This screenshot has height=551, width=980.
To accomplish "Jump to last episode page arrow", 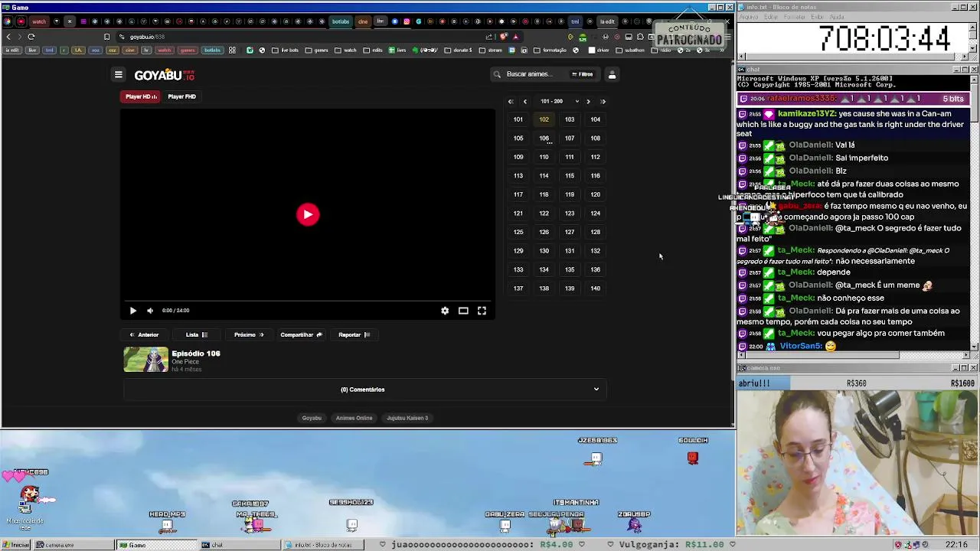I will click(603, 101).
